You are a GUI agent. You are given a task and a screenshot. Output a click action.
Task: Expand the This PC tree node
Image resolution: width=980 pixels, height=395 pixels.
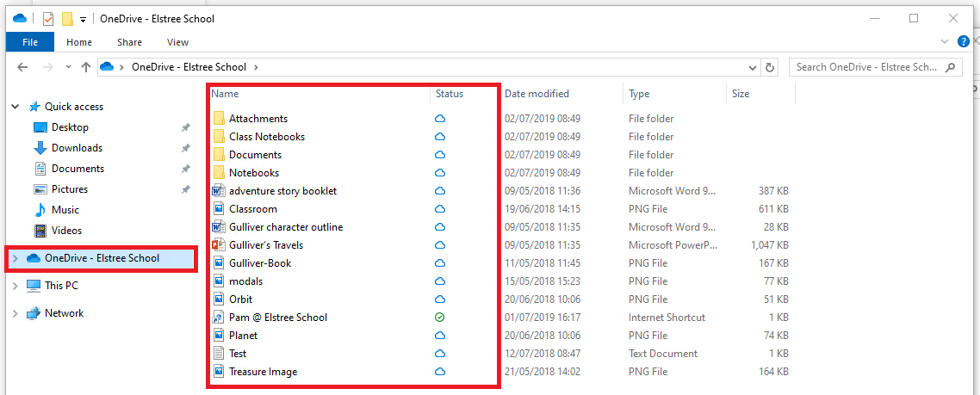coord(16,286)
